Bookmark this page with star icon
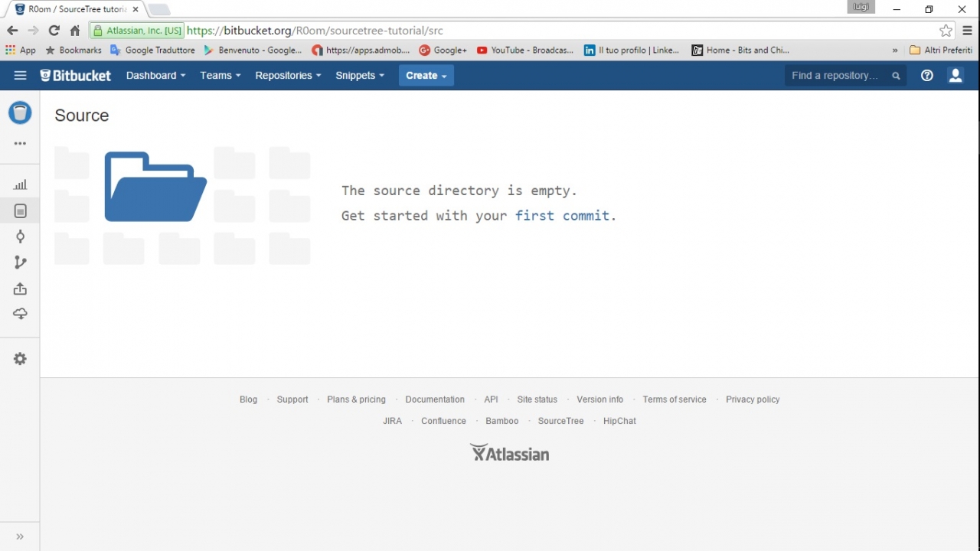 [x=946, y=31]
